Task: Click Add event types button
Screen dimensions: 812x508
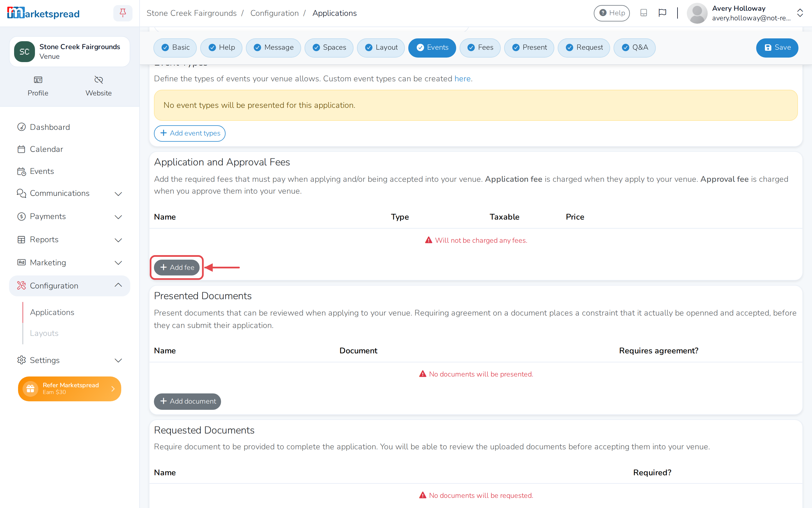Action: [x=189, y=133]
